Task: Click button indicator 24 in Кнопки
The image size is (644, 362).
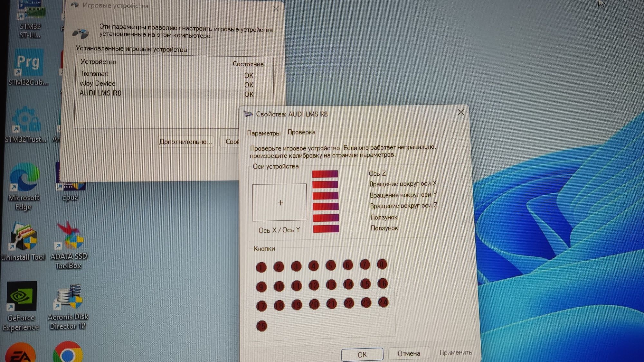Action: 383,302
